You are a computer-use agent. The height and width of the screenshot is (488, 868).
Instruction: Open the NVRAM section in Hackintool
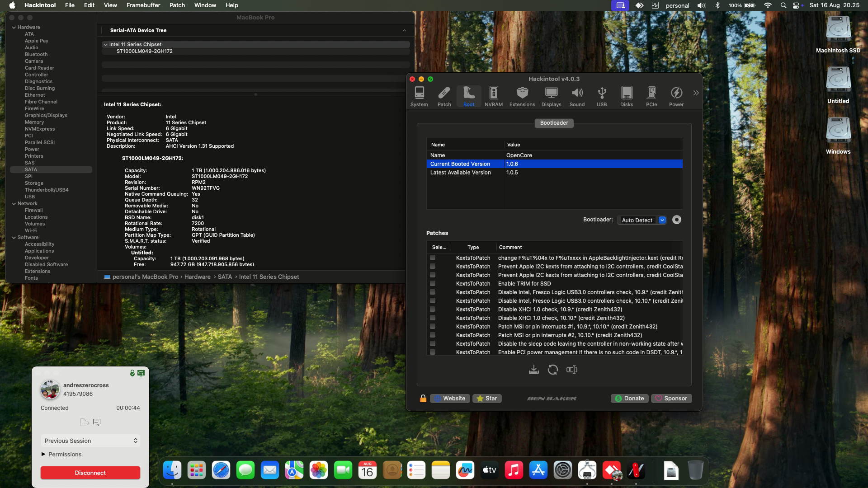pos(494,97)
